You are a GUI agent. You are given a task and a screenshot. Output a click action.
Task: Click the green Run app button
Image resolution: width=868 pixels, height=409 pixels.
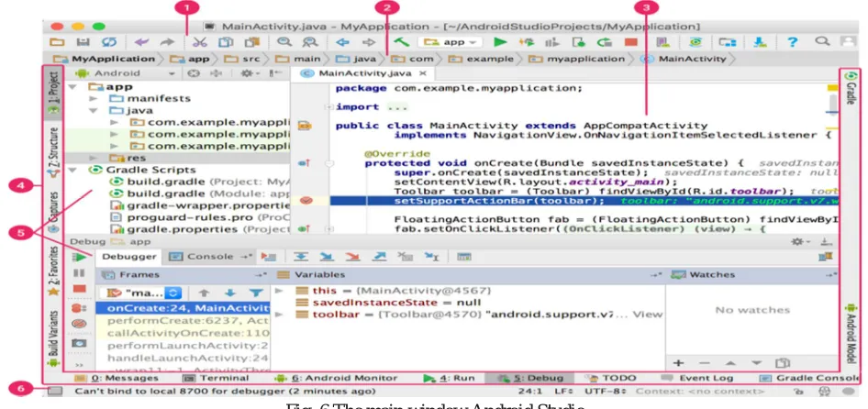click(500, 41)
